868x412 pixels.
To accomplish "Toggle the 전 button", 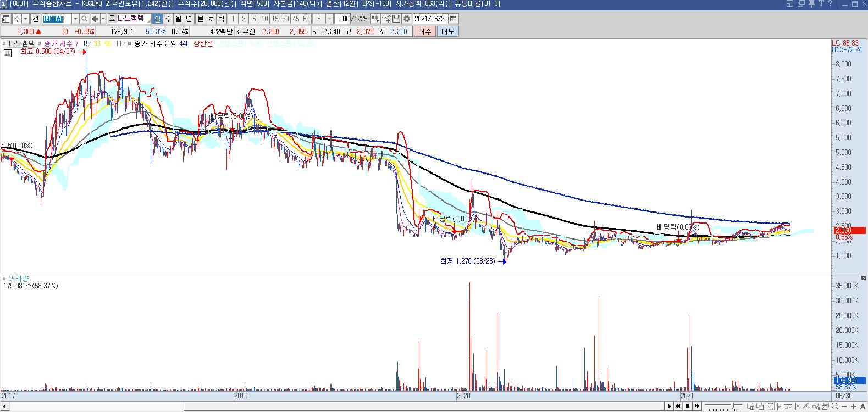I will click(36, 19).
